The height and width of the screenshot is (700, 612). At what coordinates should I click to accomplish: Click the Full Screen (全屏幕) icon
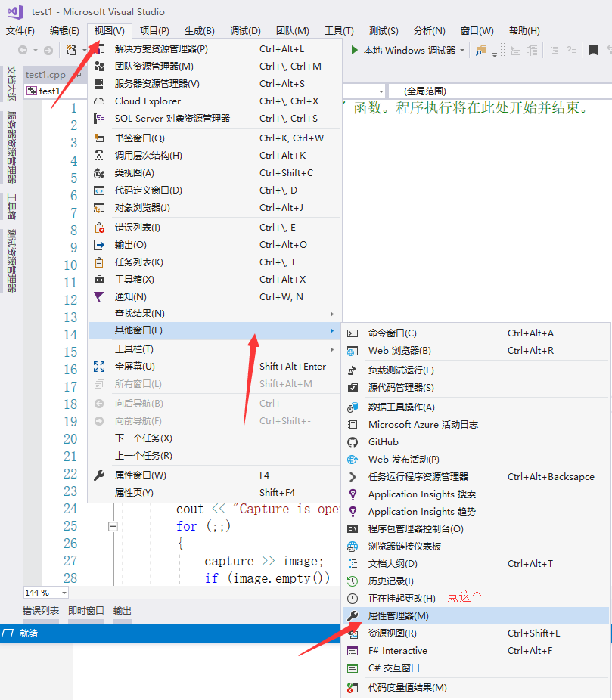point(99,367)
